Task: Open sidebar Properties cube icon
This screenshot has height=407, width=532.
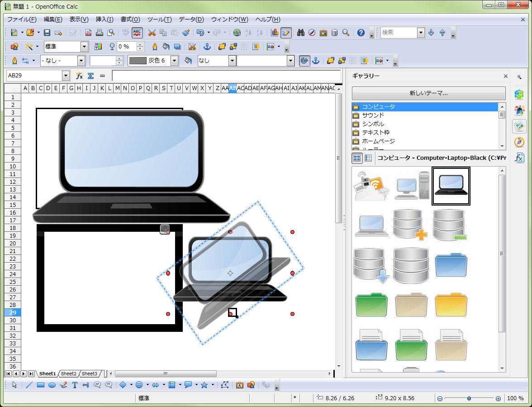Action: 519,94
